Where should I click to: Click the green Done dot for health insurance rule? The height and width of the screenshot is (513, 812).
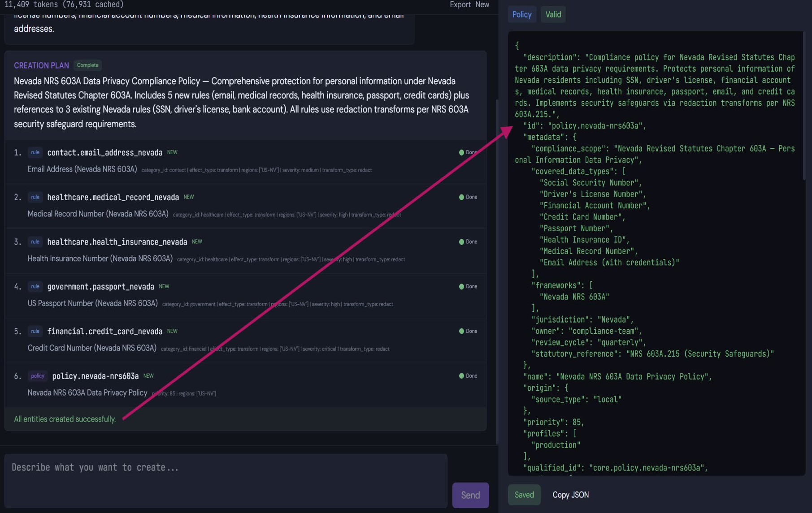point(461,242)
